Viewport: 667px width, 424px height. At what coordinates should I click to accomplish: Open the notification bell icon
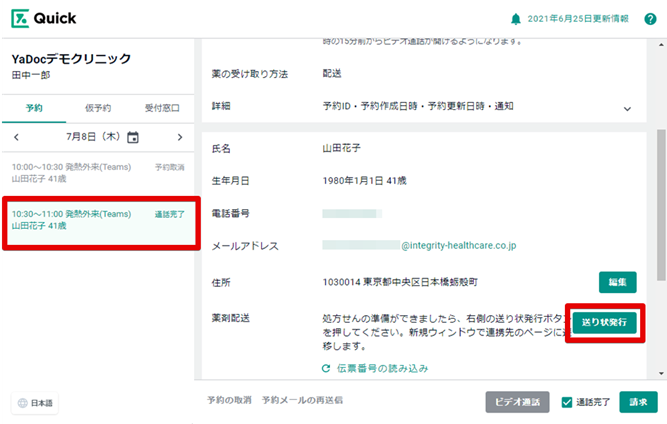pos(516,19)
